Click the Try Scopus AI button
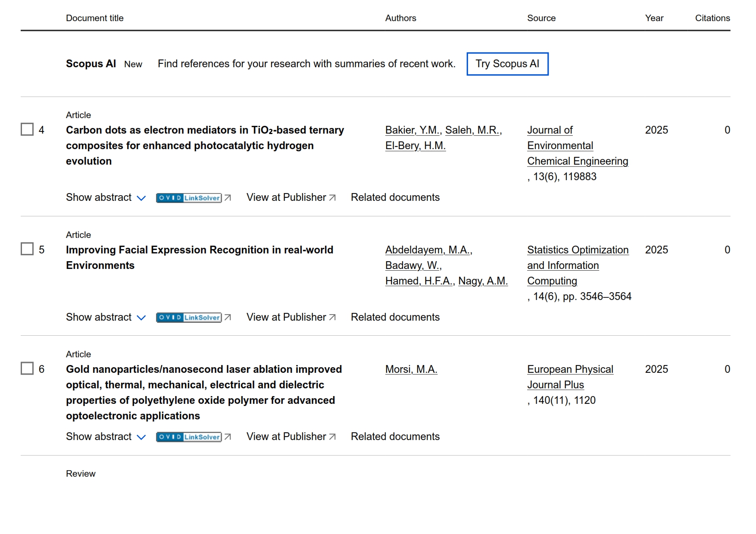756x534 pixels. tap(507, 64)
